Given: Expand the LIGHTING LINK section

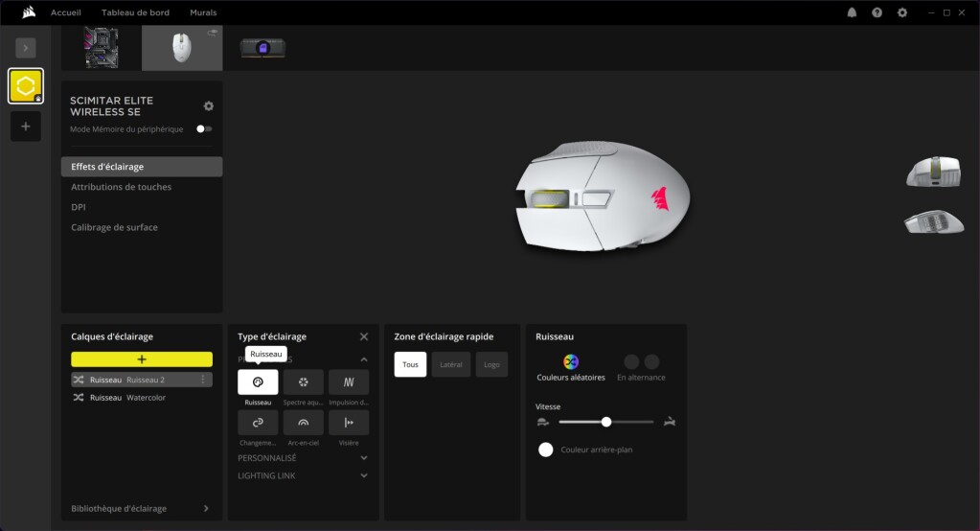Looking at the screenshot, I should pyautogui.click(x=303, y=476).
